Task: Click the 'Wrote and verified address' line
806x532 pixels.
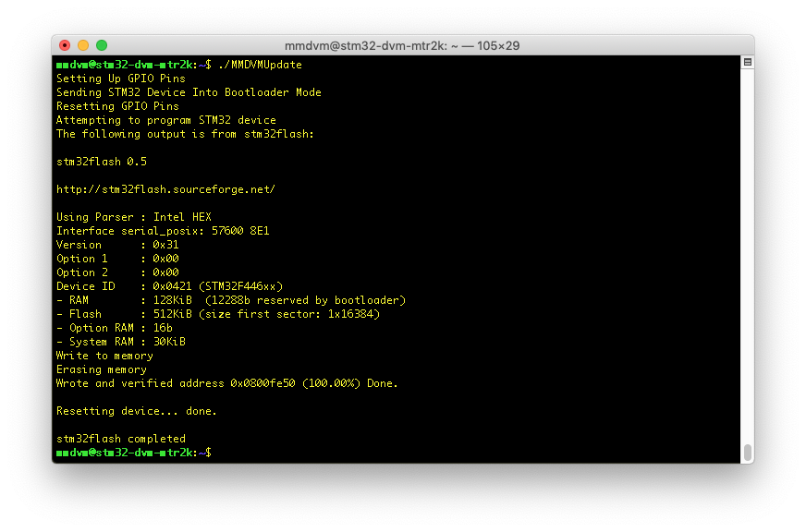Action: [x=226, y=383]
